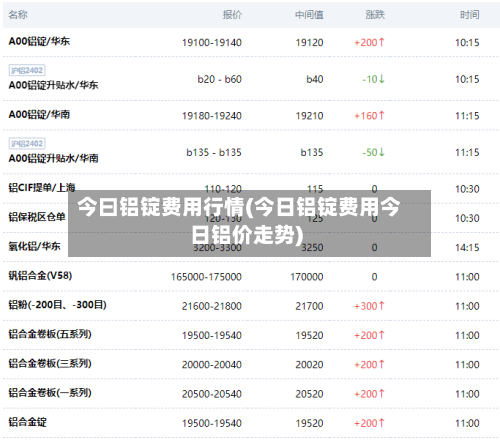
Task: Click the price range 165000-175000
Action: pos(206,277)
